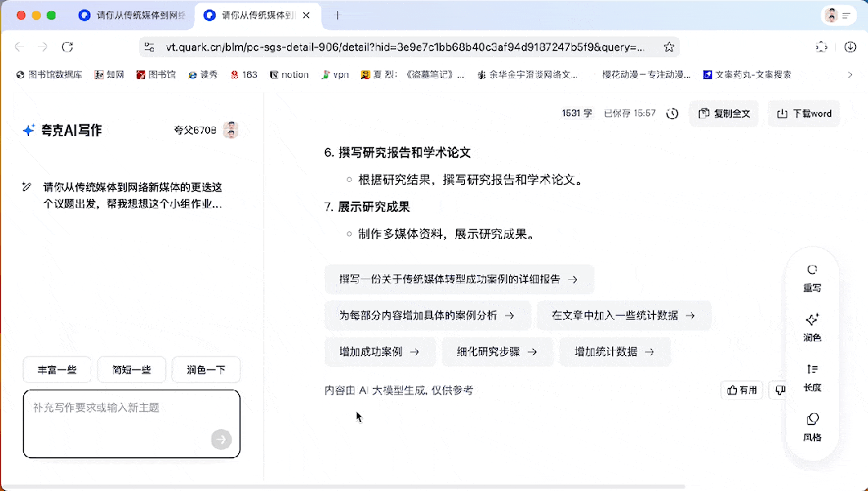
Task: Select the 增加成功案例 suggestion
Action: pyautogui.click(x=379, y=352)
